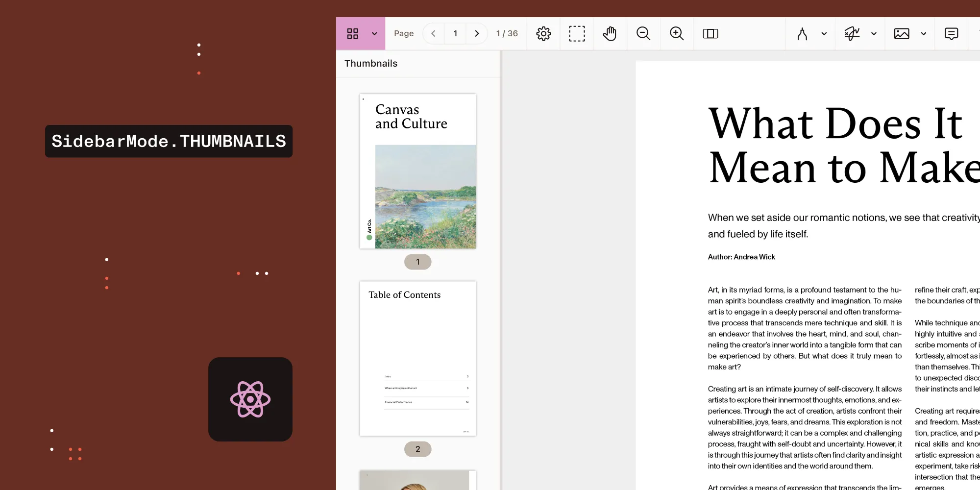Open the sidebar mode dropdown chevron
This screenshot has width=980, height=490.
coord(374,34)
